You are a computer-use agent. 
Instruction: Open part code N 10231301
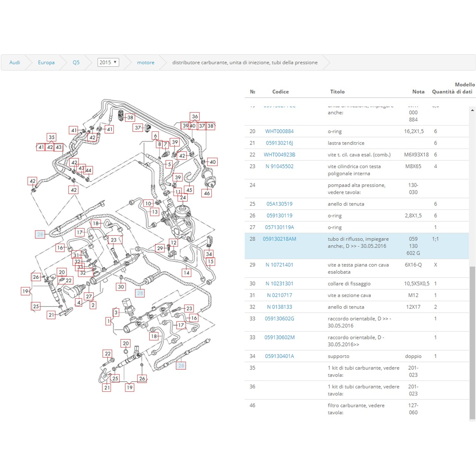[x=279, y=284]
